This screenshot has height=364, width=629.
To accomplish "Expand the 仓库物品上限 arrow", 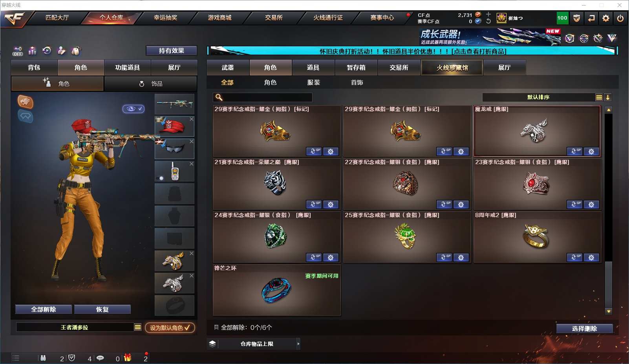I will (298, 344).
